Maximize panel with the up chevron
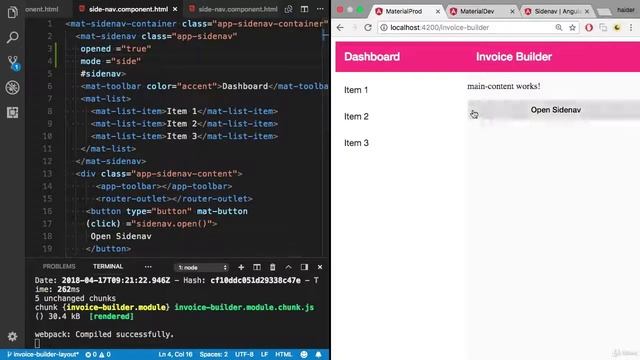 pos(288,267)
